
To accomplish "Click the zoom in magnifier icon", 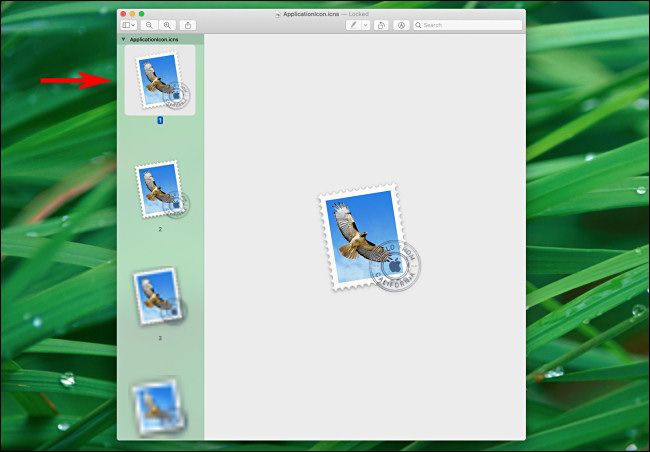I will pos(167,25).
